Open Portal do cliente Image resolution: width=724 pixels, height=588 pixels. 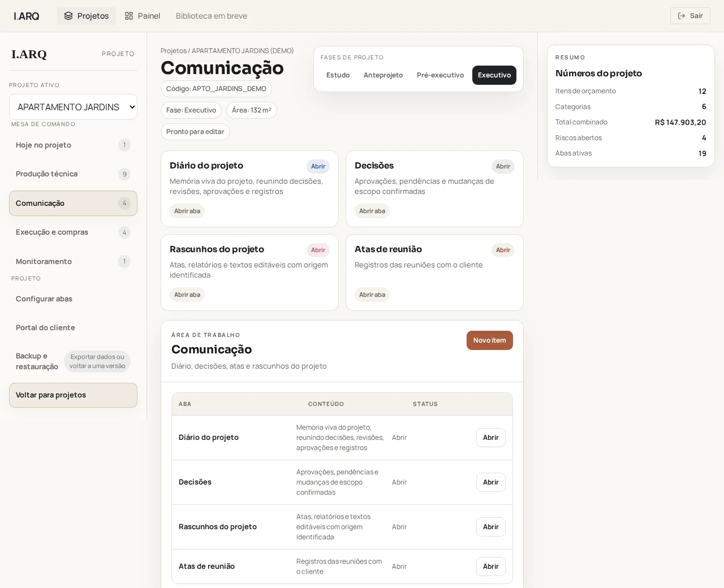73,328
